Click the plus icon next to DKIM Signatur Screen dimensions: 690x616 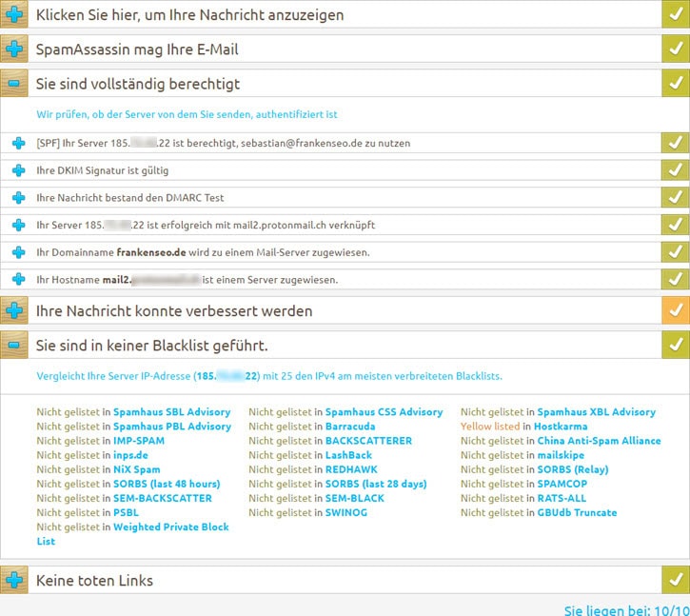18,170
